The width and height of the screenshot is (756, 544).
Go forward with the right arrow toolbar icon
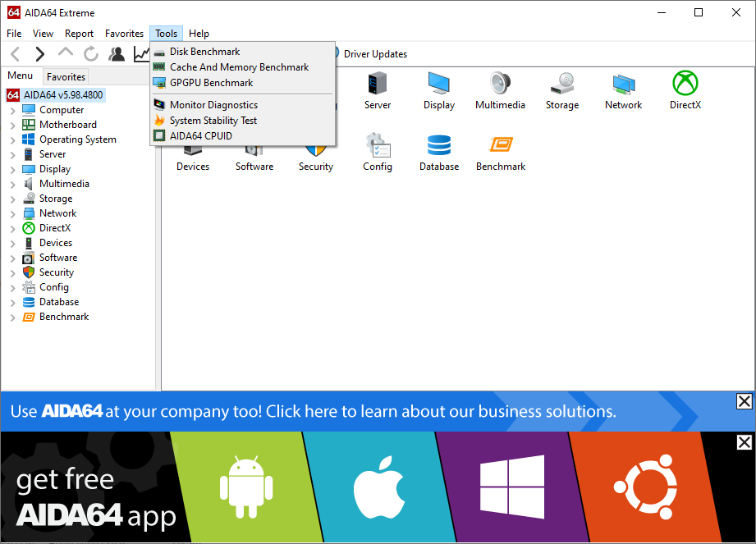point(40,54)
